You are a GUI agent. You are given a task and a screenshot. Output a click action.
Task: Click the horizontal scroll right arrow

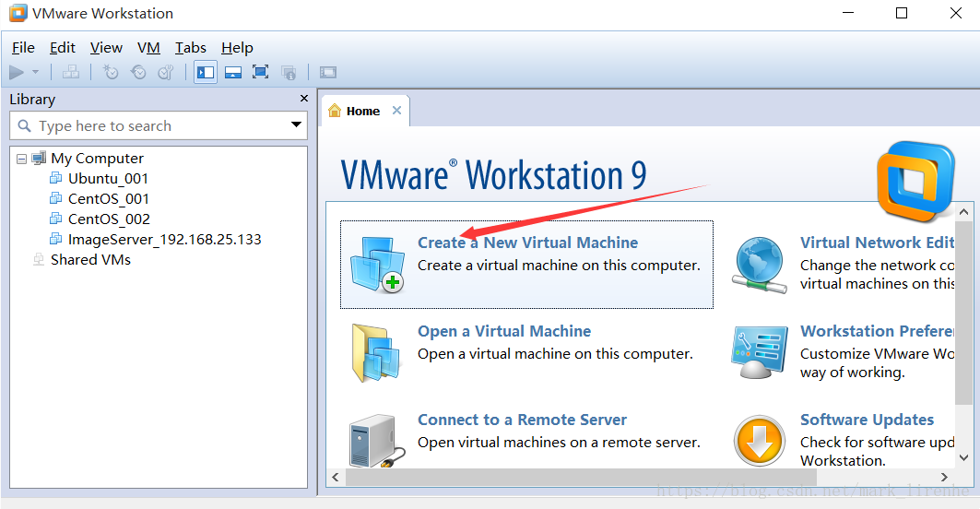pyautogui.click(x=944, y=477)
